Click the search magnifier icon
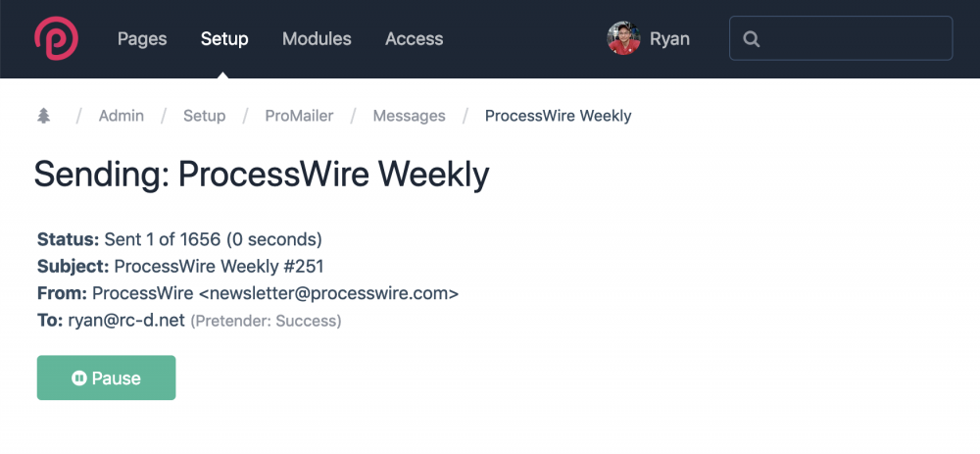The image size is (980, 454). point(752,39)
